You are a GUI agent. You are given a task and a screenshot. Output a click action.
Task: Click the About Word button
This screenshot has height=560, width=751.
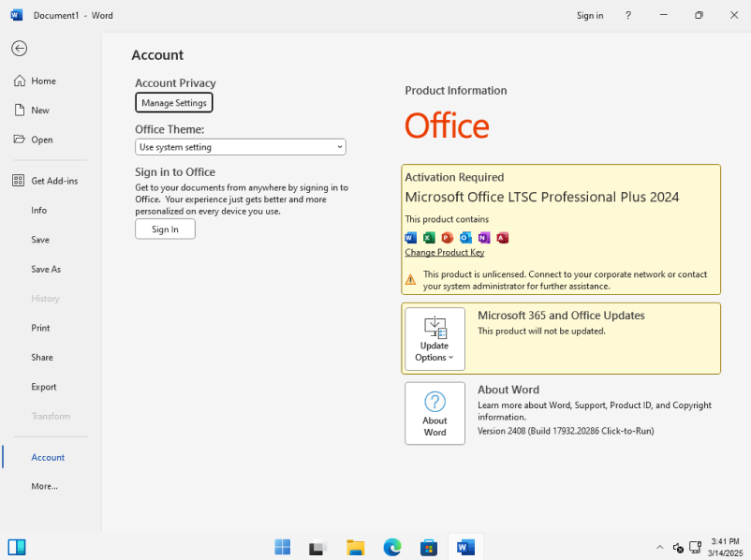click(434, 413)
